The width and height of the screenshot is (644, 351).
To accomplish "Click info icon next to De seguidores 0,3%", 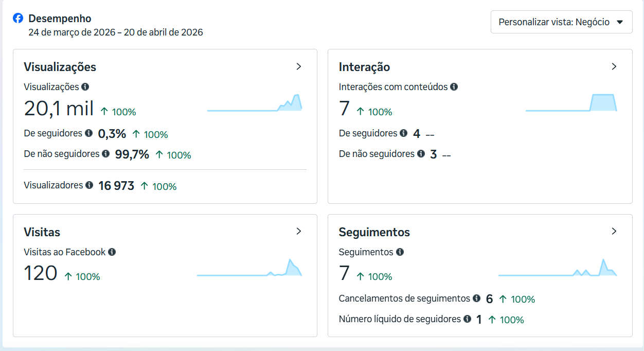I will coord(88,133).
